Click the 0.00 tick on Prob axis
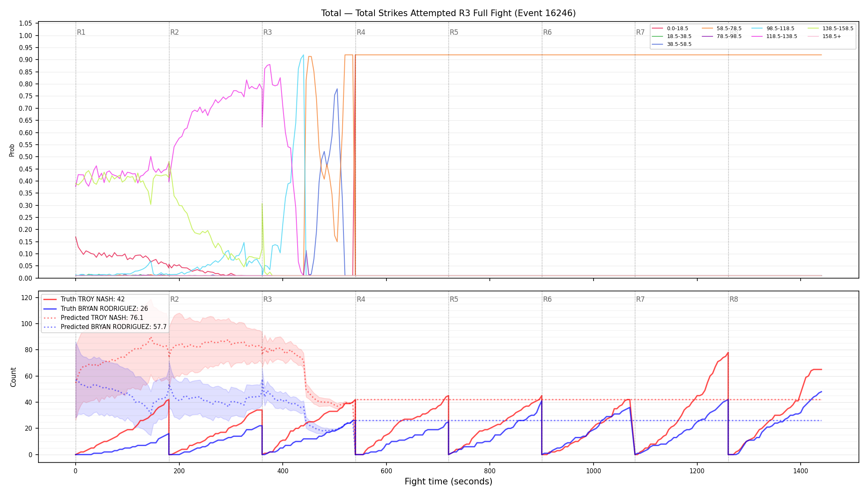868x496 pixels. [x=26, y=278]
